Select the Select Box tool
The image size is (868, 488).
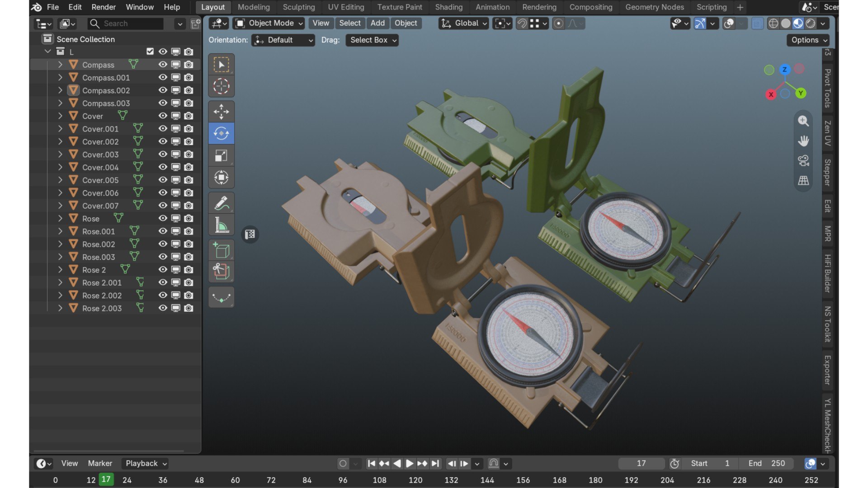click(x=221, y=65)
